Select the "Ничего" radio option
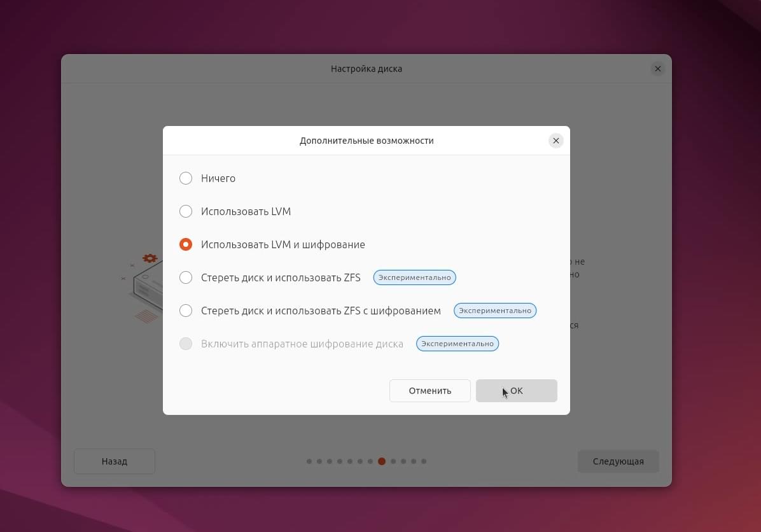 click(x=185, y=178)
